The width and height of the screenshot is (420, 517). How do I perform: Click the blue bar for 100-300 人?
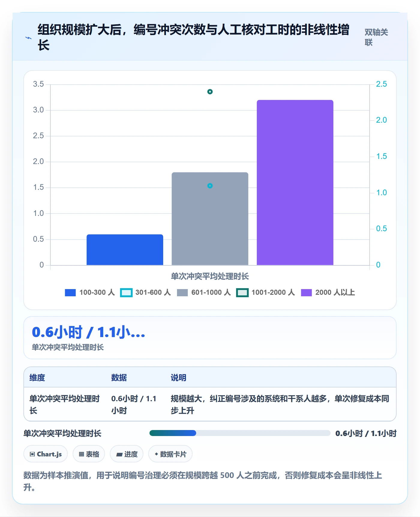click(125, 250)
